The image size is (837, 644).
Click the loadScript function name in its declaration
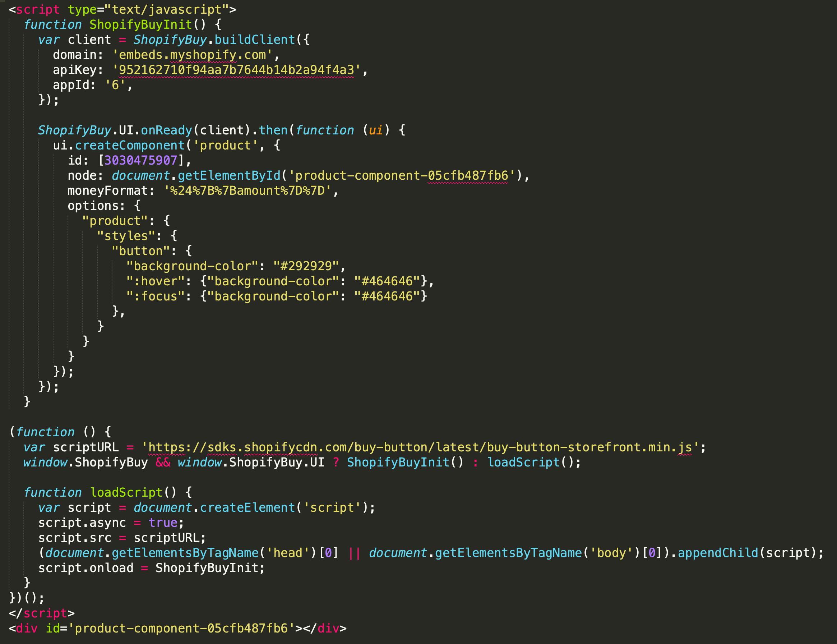pos(126,492)
